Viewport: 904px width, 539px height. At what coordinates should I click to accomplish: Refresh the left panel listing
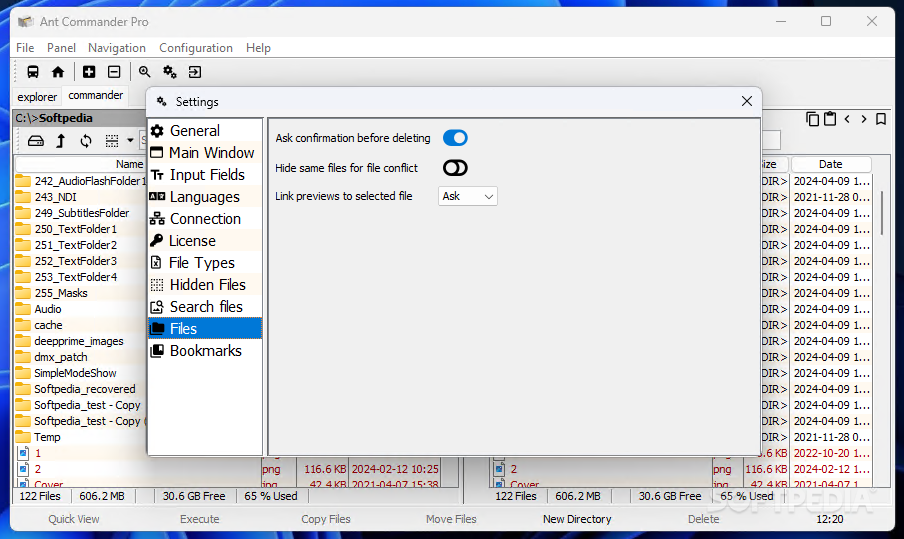(x=86, y=141)
